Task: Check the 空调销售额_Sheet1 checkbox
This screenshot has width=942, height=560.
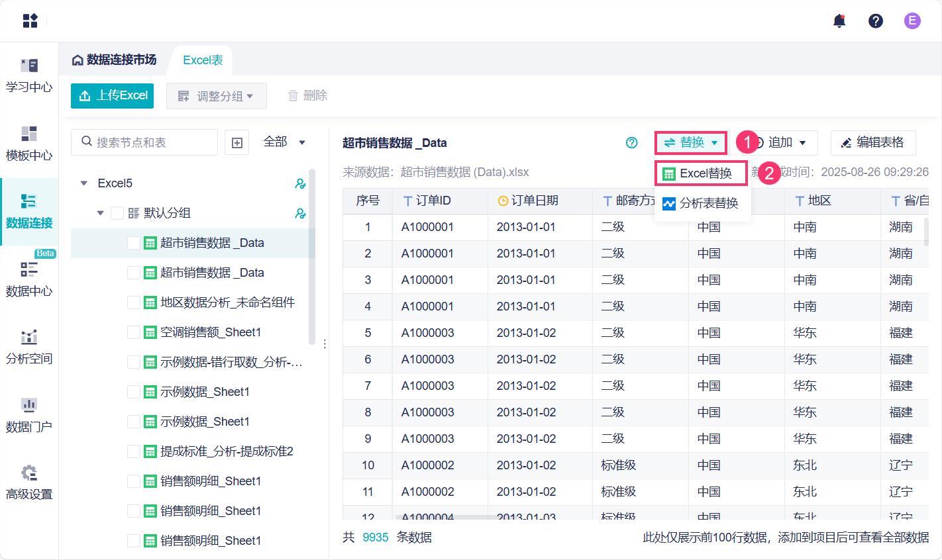Action: pyautogui.click(x=134, y=332)
